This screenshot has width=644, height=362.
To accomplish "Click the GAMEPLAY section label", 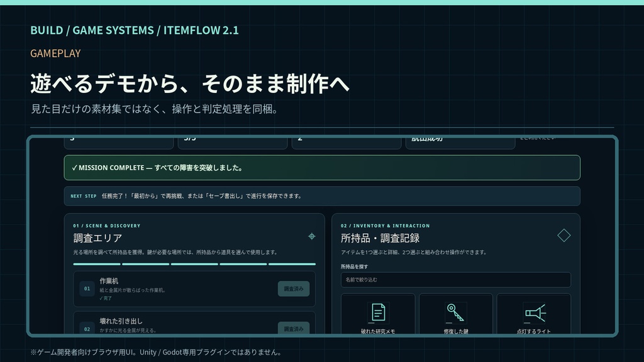I will [55, 53].
